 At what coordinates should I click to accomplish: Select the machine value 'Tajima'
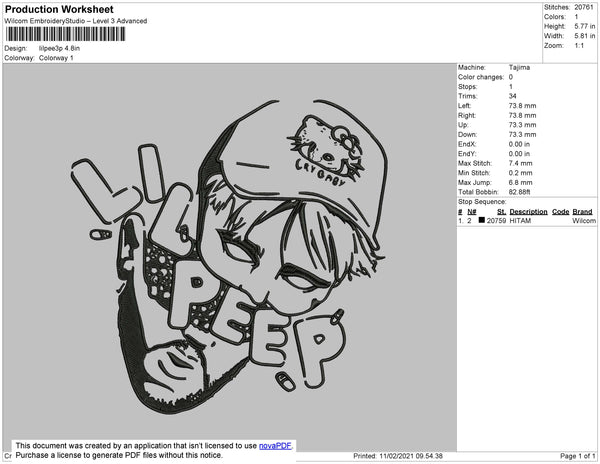click(x=519, y=67)
